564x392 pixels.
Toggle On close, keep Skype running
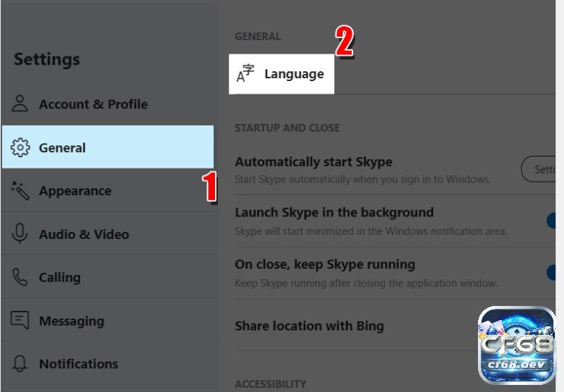pos(551,272)
